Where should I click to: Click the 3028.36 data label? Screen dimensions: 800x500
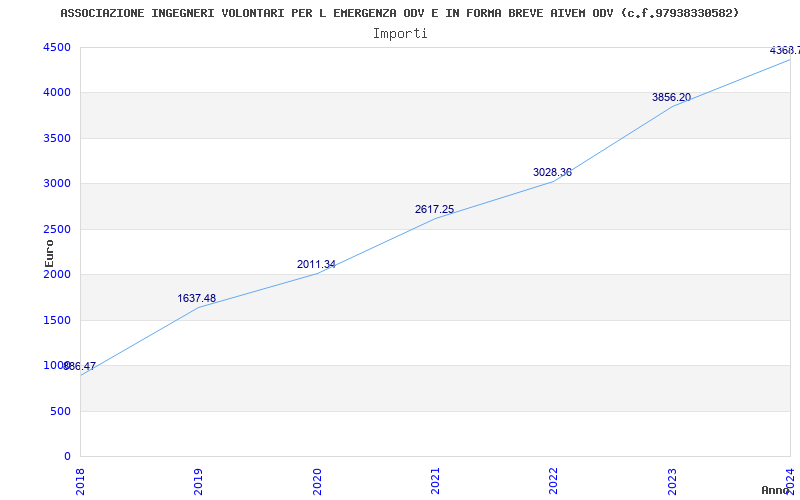pyautogui.click(x=553, y=172)
